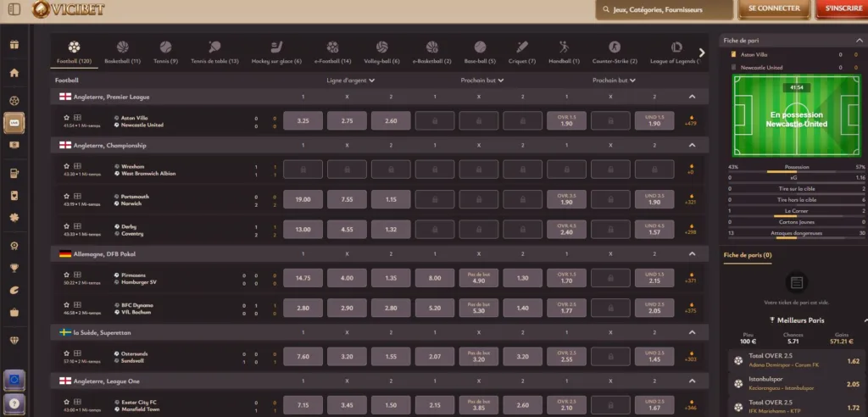Viewport: 868px width, 417px height.
Task: Show more sports with right arrow
Action: pos(702,53)
